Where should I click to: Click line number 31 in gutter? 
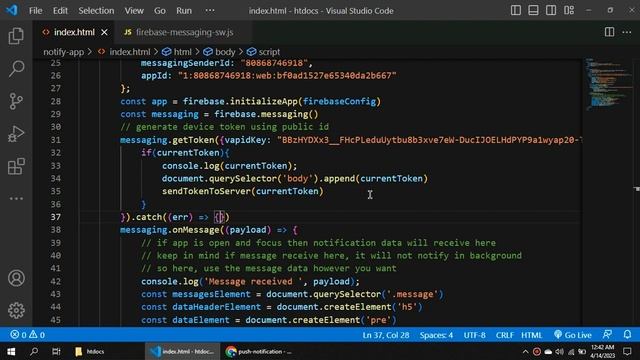(56, 140)
